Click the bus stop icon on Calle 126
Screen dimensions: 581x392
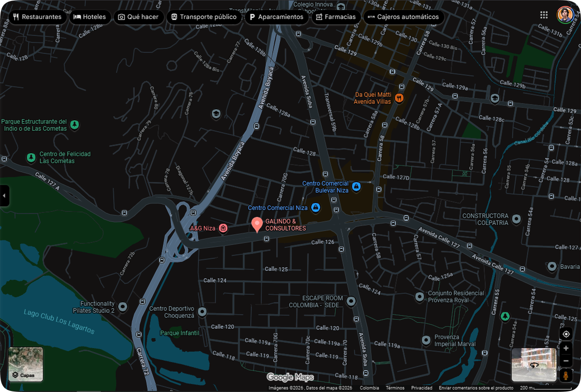266,239
